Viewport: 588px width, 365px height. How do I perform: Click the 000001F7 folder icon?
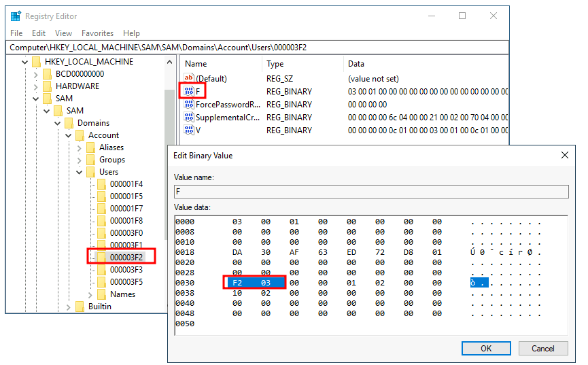tap(101, 209)
